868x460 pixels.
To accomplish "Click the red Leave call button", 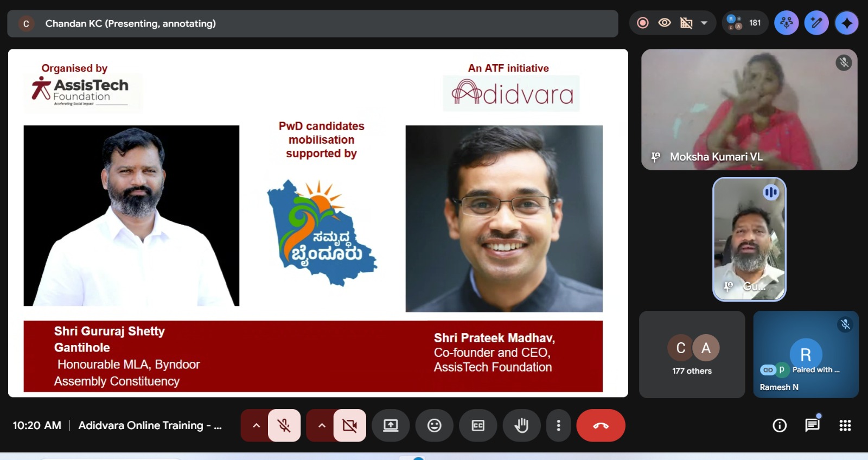I will [x=601, y=426].
